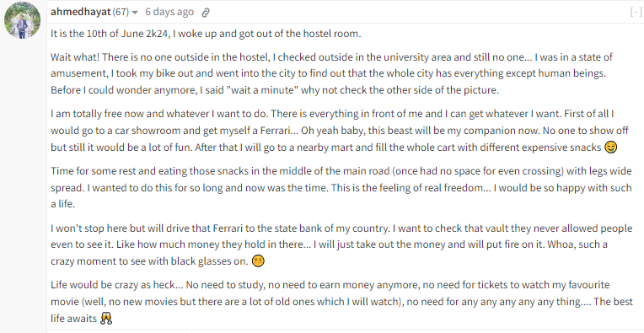Viewport: 644px width, 333px height.
Task: Open the comment permalink chain icon
Action: 206,13
